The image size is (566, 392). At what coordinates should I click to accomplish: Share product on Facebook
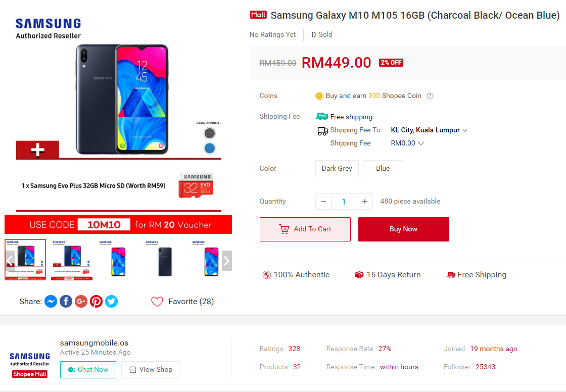coord(66,302)
